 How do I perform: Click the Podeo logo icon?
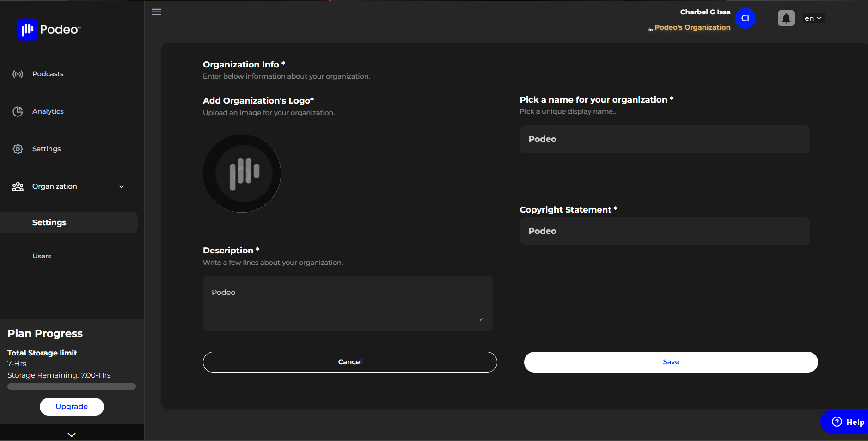tap(27, 30)
